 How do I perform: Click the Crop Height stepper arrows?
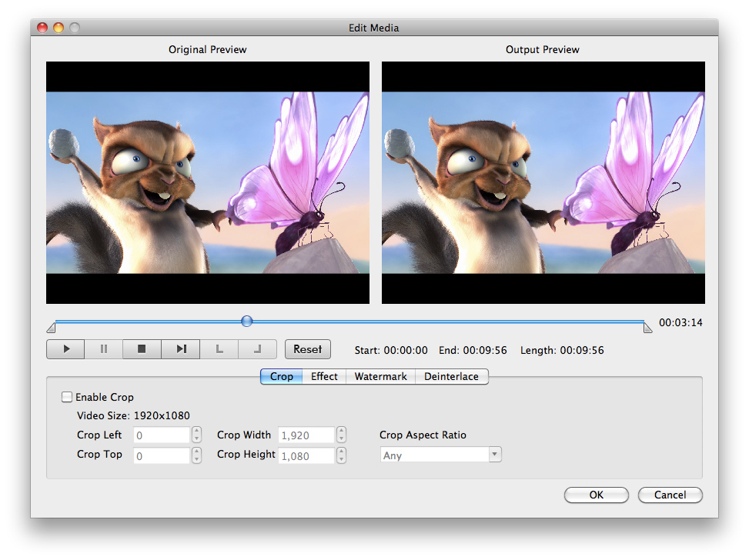click(341, 455)
